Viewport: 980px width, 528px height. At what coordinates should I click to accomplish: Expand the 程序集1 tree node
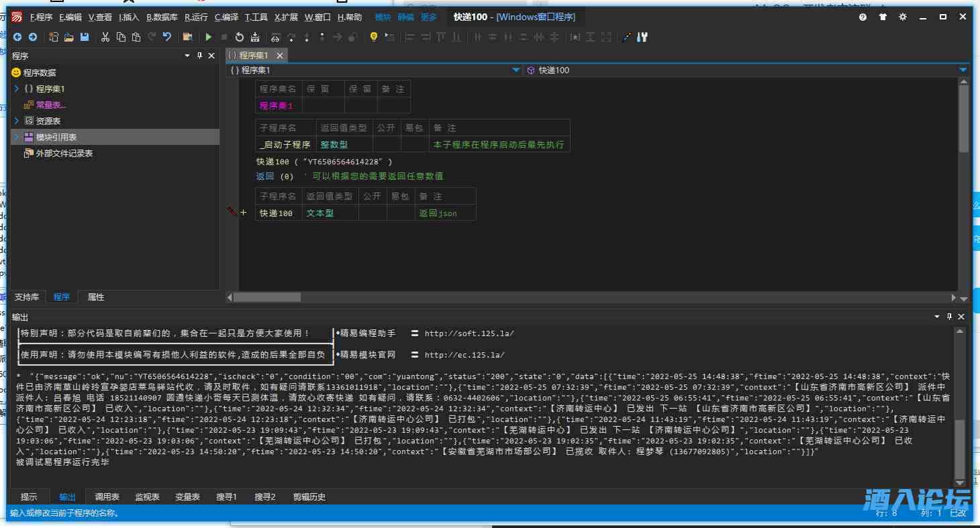pyautogui.click(x=16, y=89)
